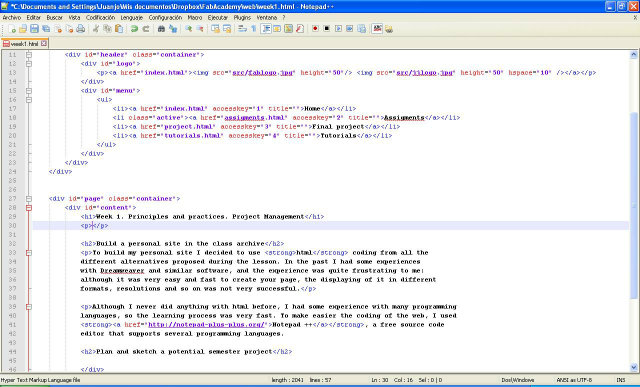Click the Zoom In toolbar icon
The height and width of the screenshot is (387, 640).
[188, 29]
